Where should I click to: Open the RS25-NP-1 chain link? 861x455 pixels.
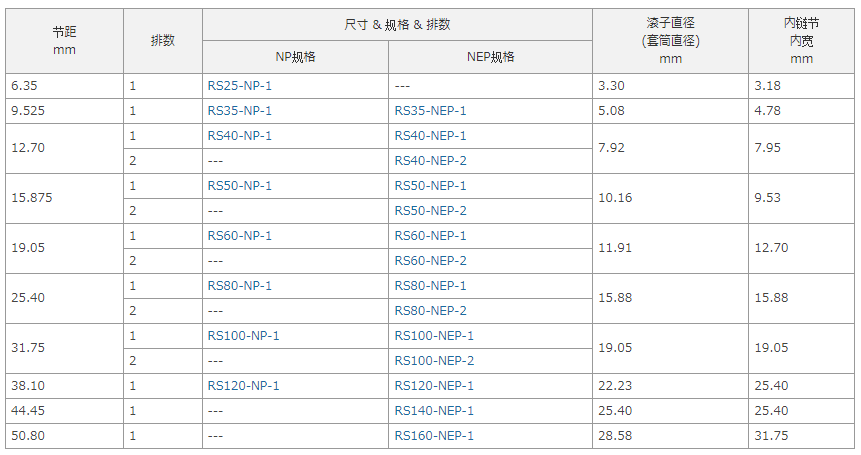tap(239, 86)
